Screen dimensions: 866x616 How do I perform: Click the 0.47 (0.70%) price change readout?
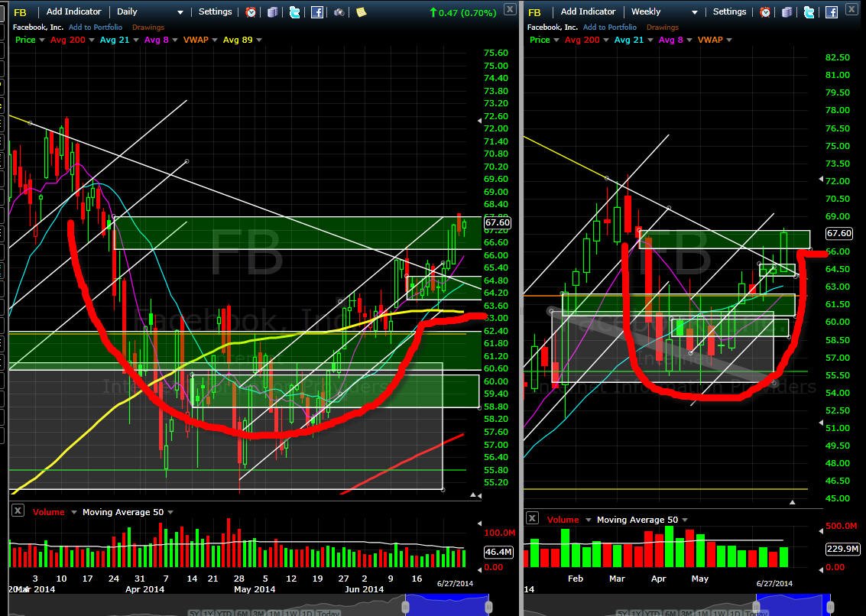pyautogui.click(x=463, y=12)
